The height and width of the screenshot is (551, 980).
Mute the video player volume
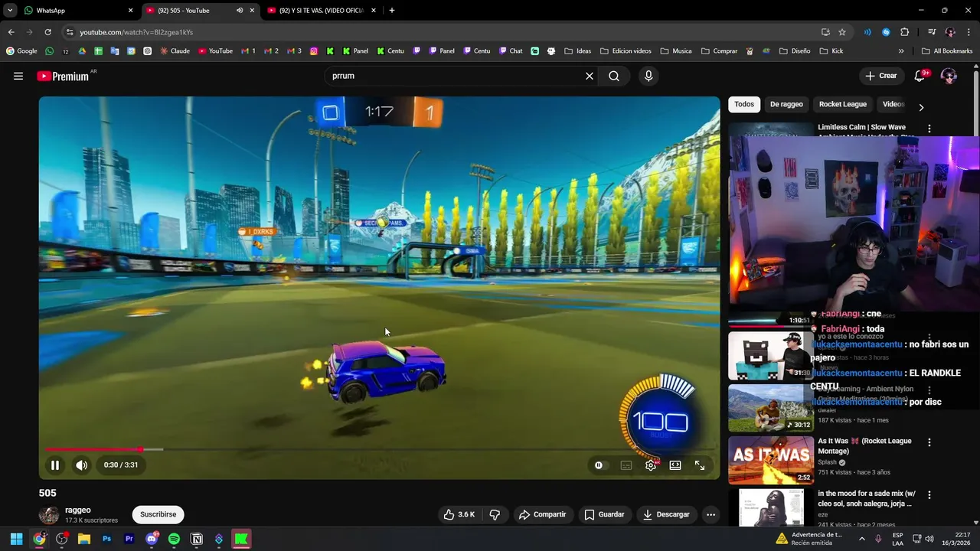click(x=81, y=465)
